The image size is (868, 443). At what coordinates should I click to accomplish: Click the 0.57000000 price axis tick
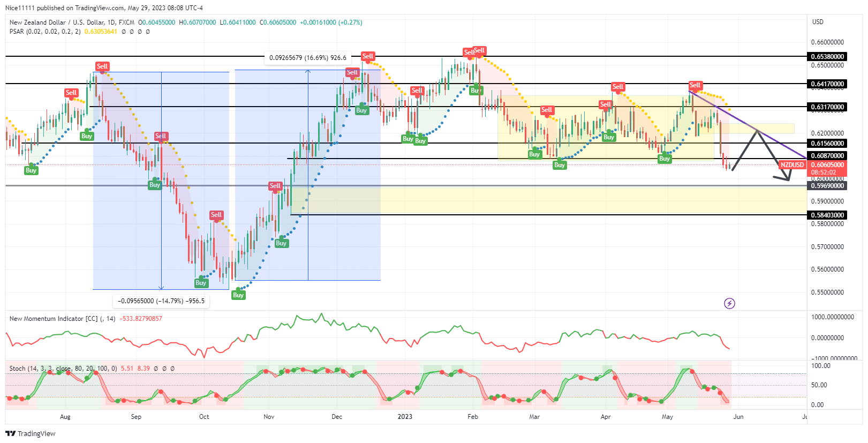pos(827,247)
